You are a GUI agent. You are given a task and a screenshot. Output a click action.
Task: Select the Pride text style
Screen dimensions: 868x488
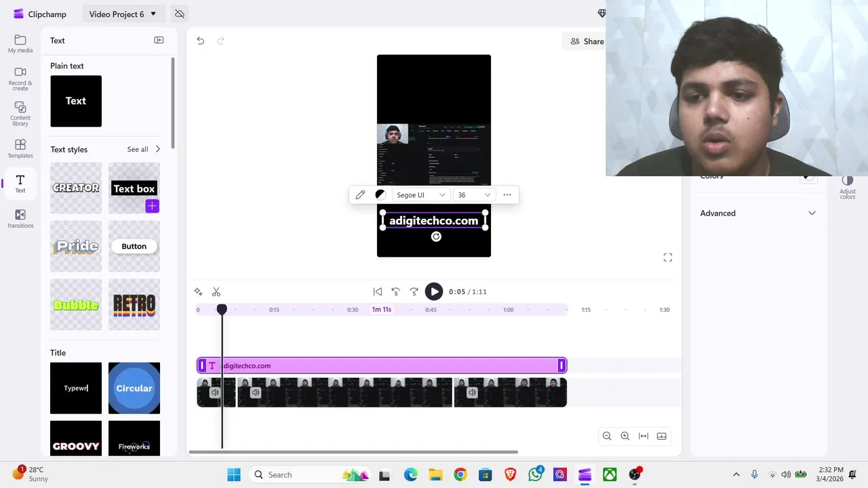click(76, 246)
